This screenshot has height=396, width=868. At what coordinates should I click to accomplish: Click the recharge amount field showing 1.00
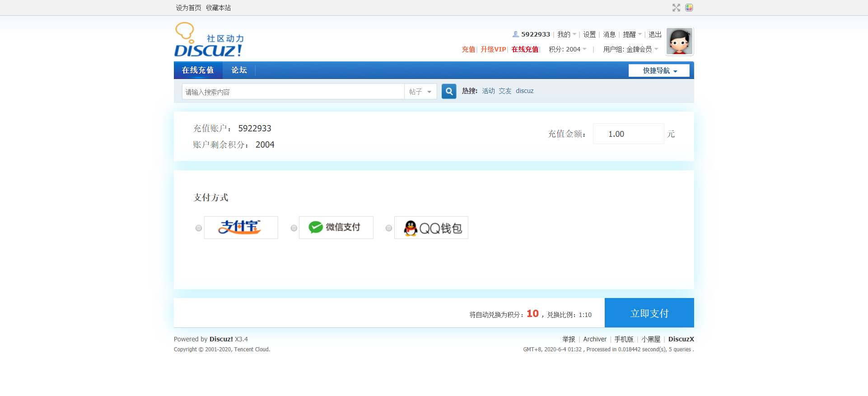click(628, 134)
